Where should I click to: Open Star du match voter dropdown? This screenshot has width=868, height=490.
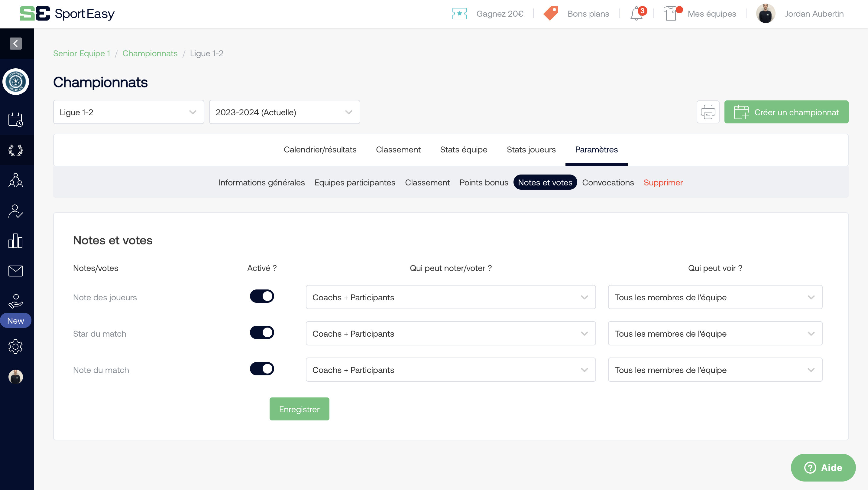click(x=451, y=334)
